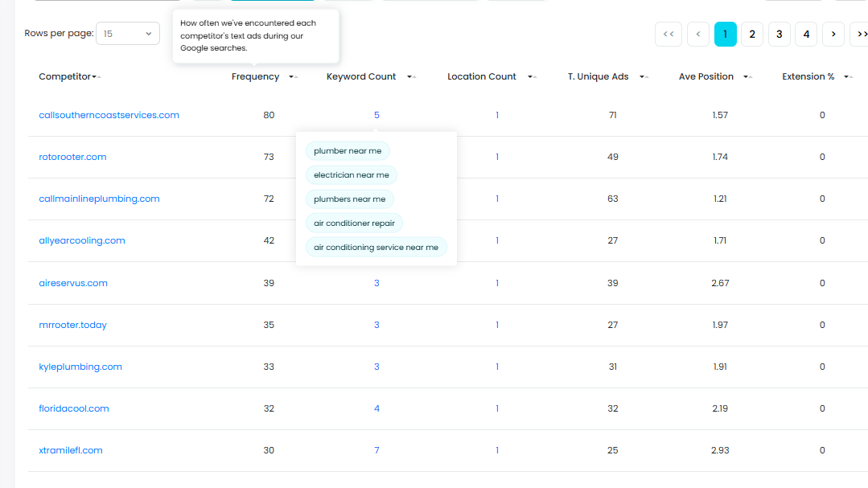
Task: Click location count 1 for xtramilefl.com
Action: 497,450
